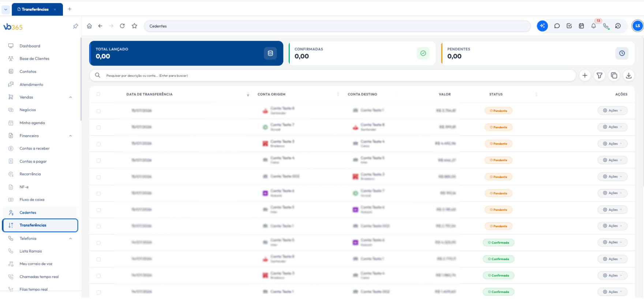Click the copy icon beside filter

[614, 75]
